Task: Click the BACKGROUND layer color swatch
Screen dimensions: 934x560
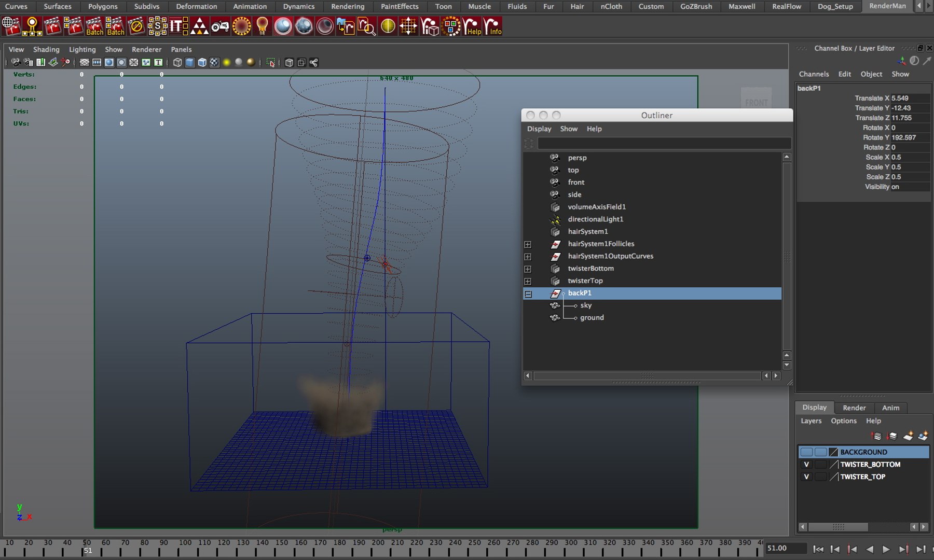Action: pyautogui.click(x=834, y=452)
